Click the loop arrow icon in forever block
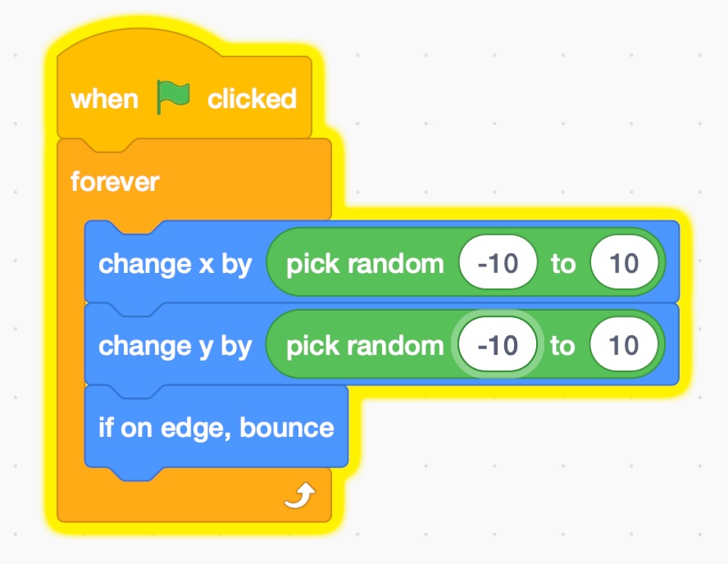Viewport: 728px width, 564px height. [299, 495]
